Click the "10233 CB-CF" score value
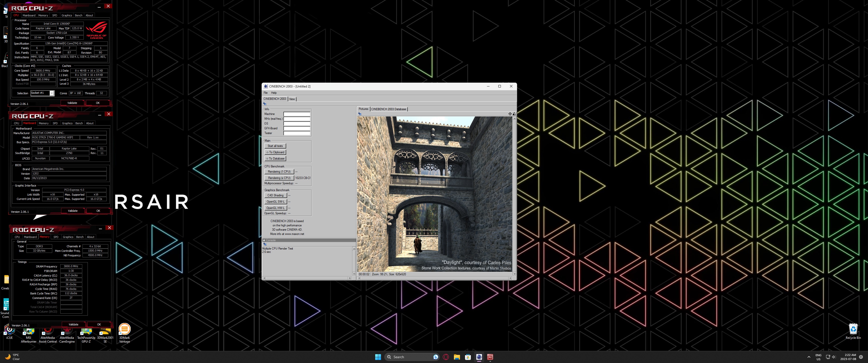The width and height of the screenshot is (868, 363). coord(303,178)
